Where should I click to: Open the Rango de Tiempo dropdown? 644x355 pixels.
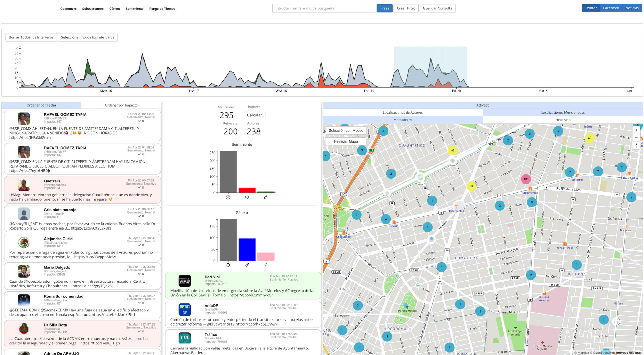coord(162,9)
